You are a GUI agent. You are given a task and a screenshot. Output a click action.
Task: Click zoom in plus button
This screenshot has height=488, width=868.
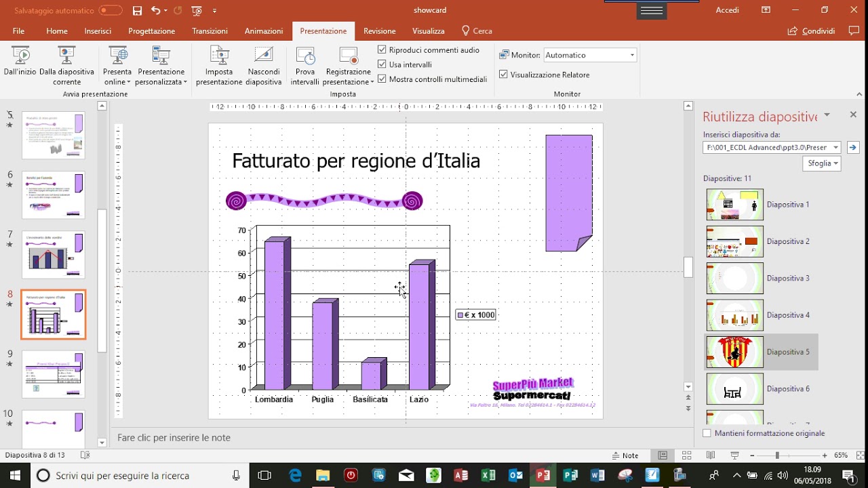point(825,455)
